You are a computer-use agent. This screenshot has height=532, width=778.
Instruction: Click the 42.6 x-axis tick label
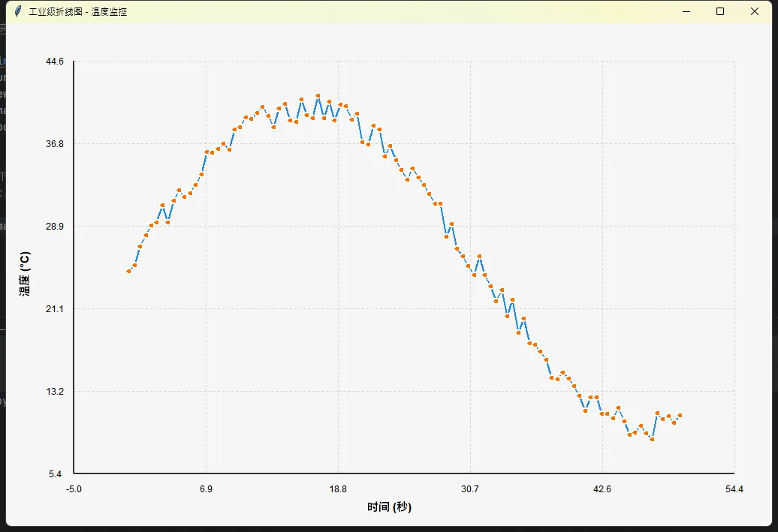coord(602,489)
